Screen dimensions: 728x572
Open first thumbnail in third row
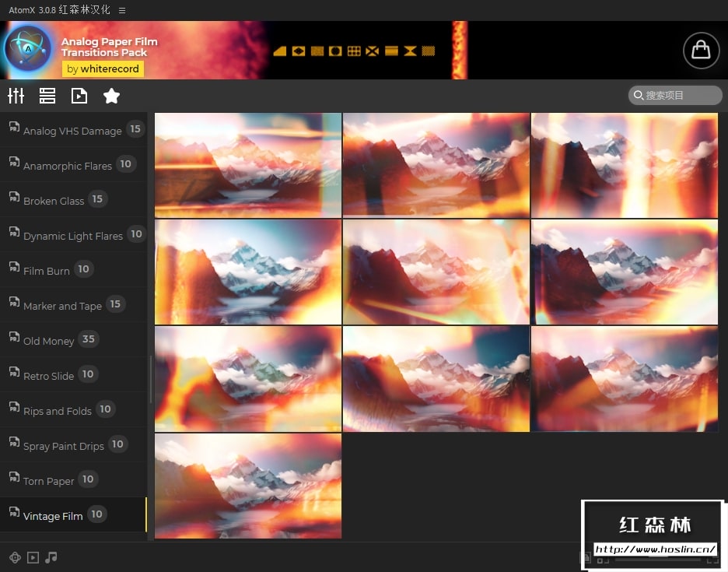pos(248,379)
